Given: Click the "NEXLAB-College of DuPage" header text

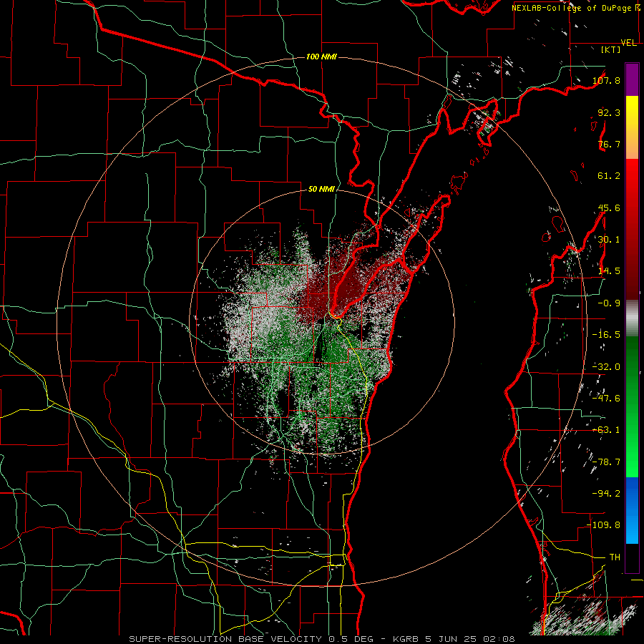Looking at the screenshot, I should coord(572,8).
